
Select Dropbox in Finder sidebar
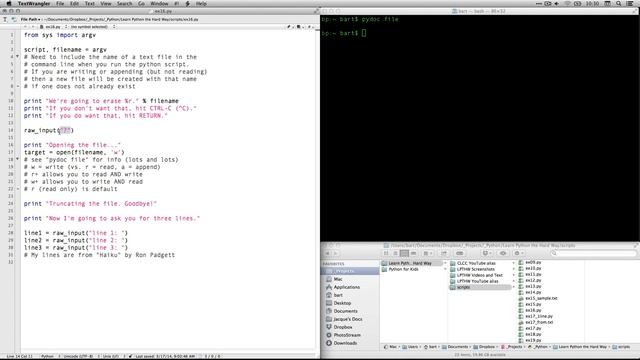[351, 327]
